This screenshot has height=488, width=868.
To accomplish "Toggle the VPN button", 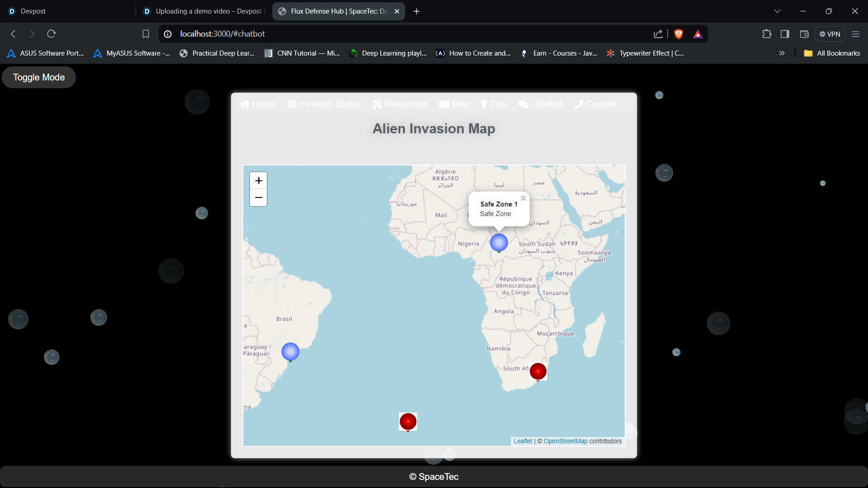I will (830, 34).
